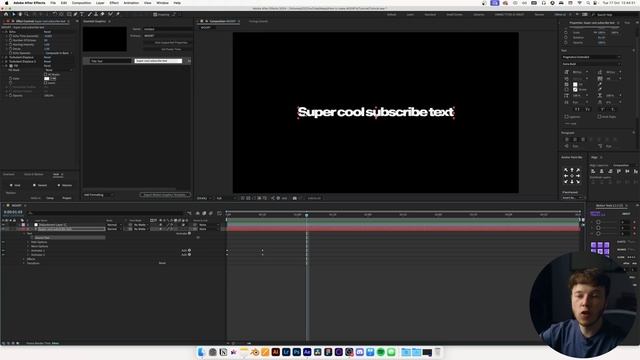Click align horizontal center icon in Align panel
The width and height of the screenshot is (640, 360).
pos(602,171)
